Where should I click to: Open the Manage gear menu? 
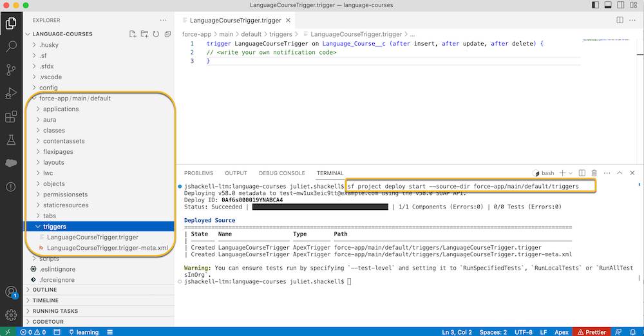pyautogui.click(x=11, y=315)
